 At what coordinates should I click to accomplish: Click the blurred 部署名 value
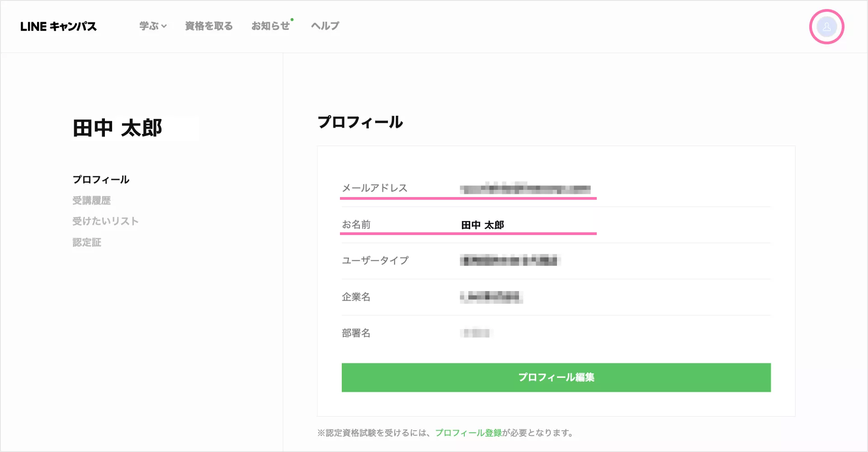pos(476,333)
